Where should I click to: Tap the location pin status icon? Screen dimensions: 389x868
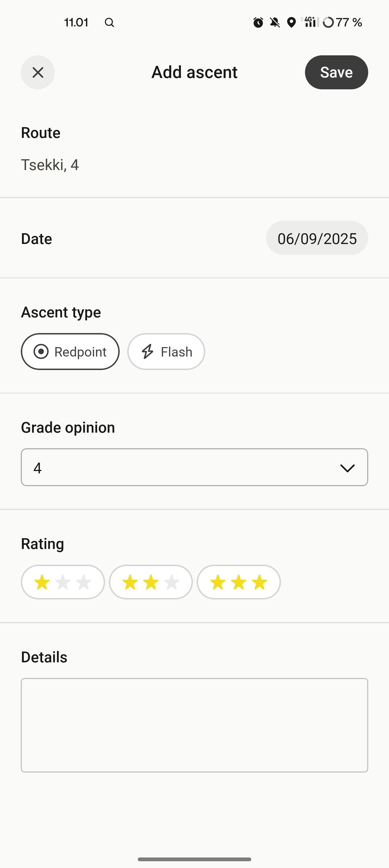(291, 23)
